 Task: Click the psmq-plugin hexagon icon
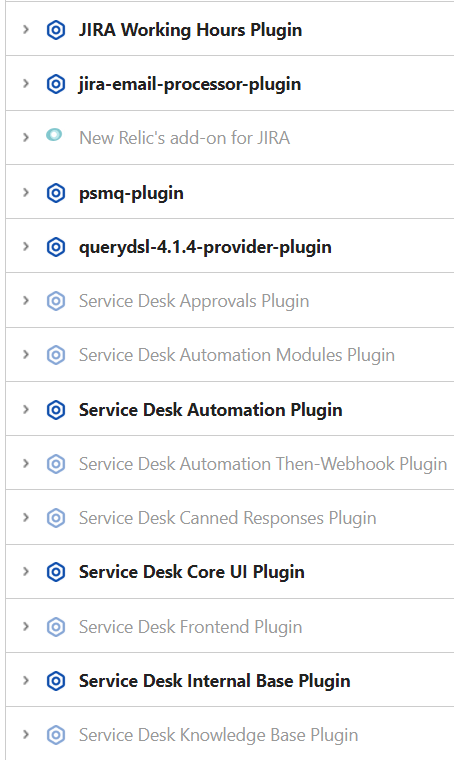tap(56, 193)
